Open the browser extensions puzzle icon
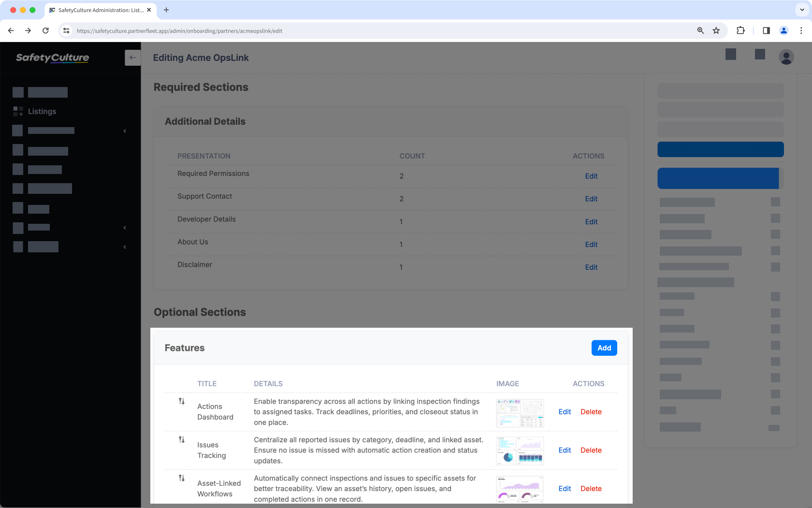Image resolution: width=812 pixels, height=508 pixels. pyautogui.click(x=740, y=30)
